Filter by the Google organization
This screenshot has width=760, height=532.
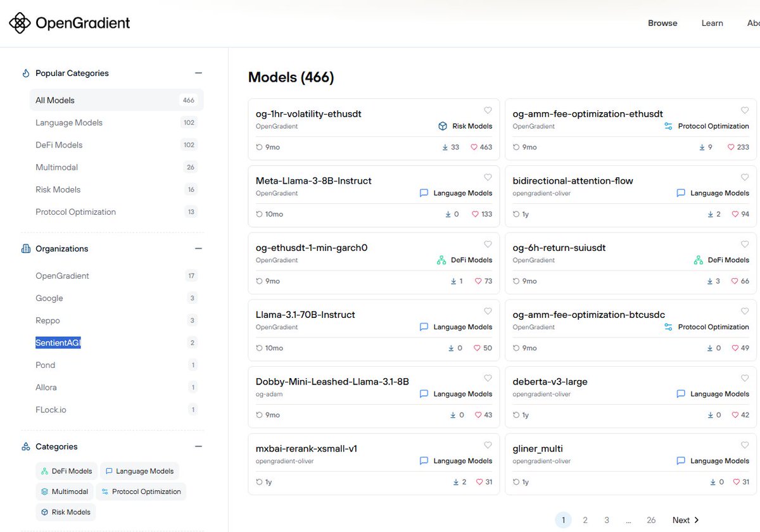[117, 298]
